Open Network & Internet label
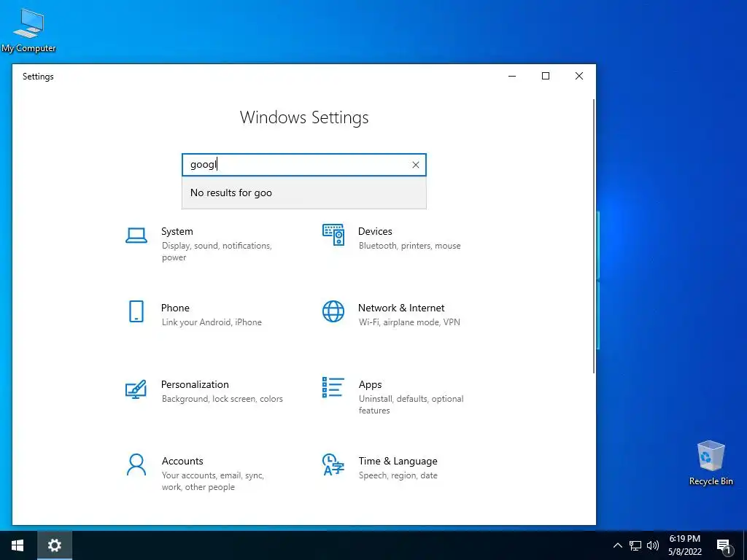 [401, 308]
